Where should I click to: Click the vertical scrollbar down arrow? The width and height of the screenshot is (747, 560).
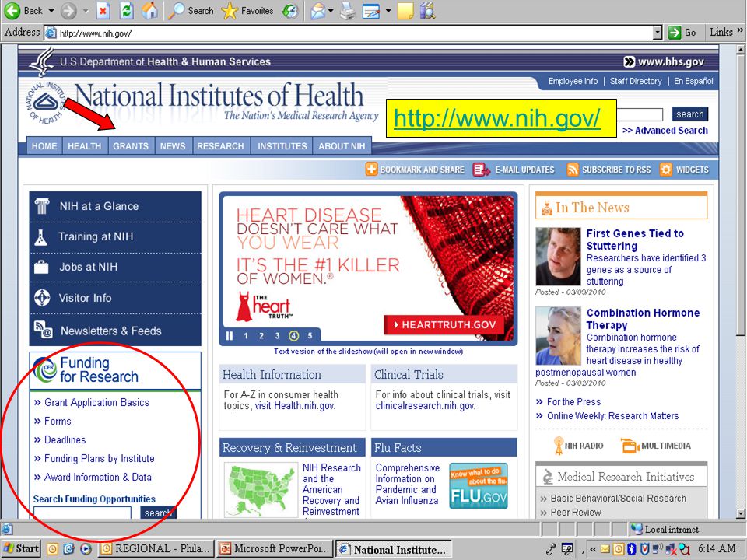coord(740,513)
